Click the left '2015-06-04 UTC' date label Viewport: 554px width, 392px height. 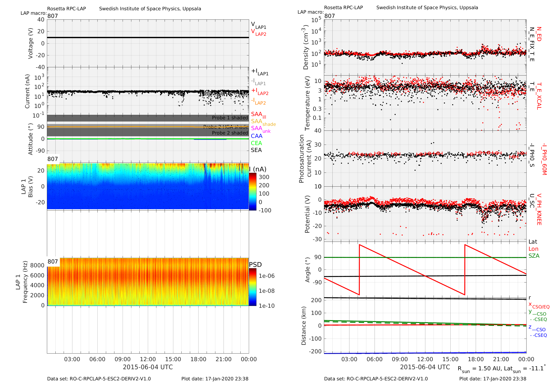(x=148, y=367)
